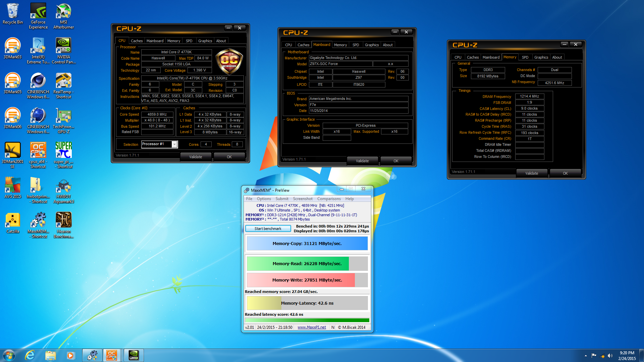Click the Core Speed 4859.0 MHz field
This screenshot has width=644, height=362.
(157, 114)
